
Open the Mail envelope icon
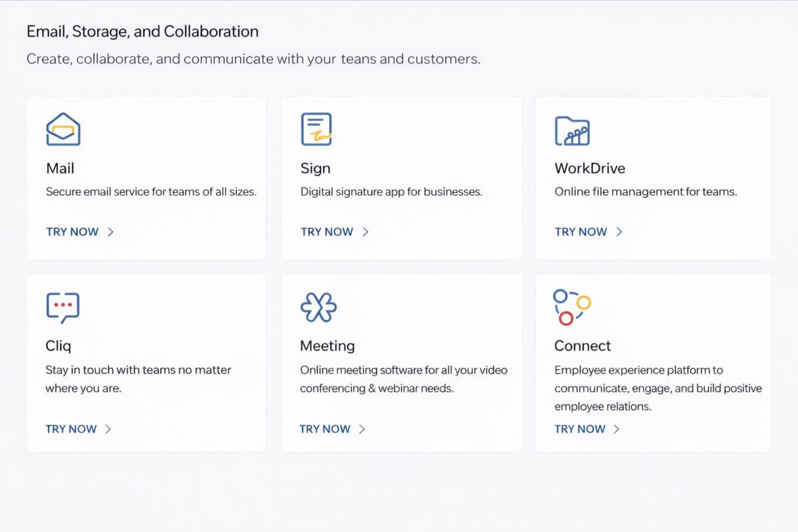pos(63,129)
